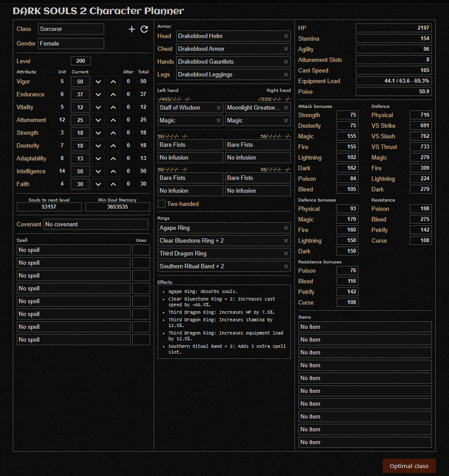Remove Southern Ritual Band + 2

click(286, 266)
